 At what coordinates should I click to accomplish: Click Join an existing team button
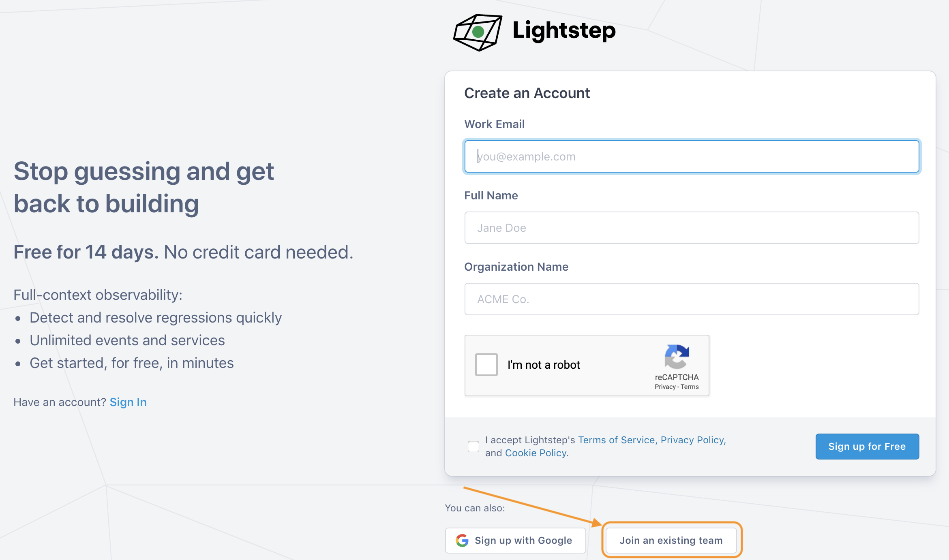pos(671,540)
